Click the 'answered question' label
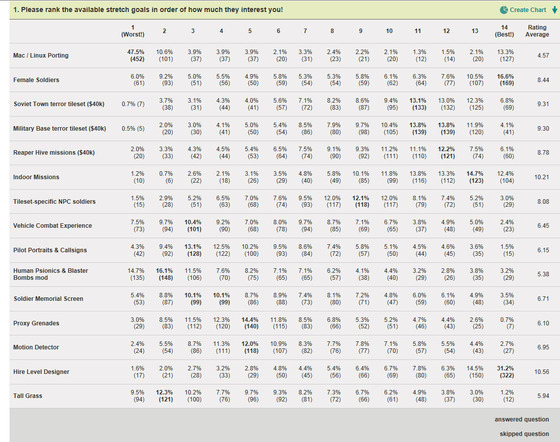The height and width of the screenshot is (442, 560). pyautogui.click(x=522, y=420)
